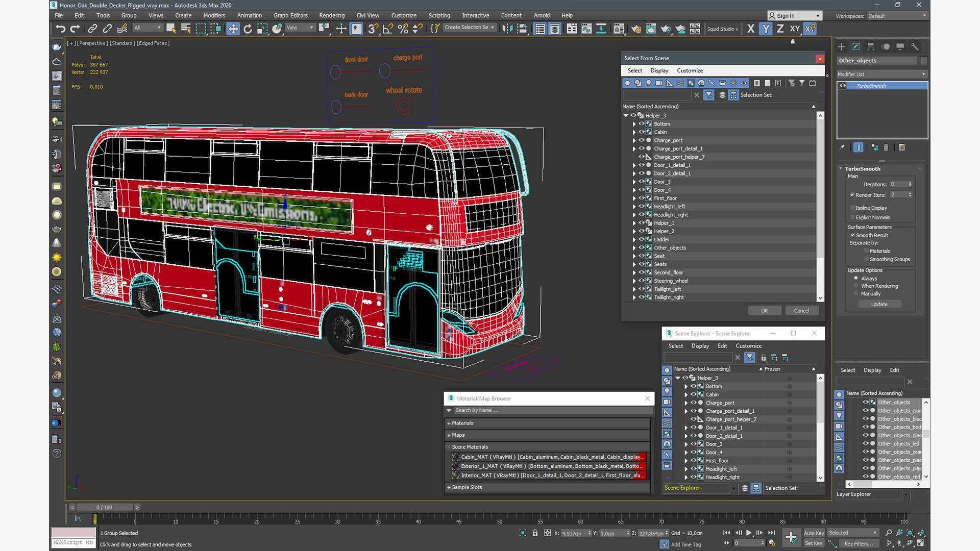Open the Key Filters dialog
Image resolution: width=980 pixels, height=551 pixels.
pos(858,544)
